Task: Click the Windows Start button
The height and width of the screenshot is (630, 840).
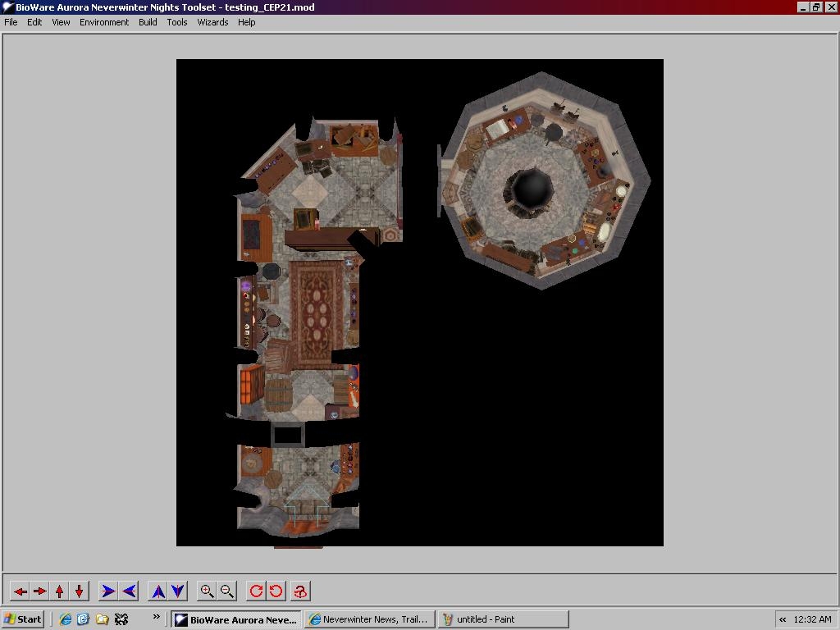Action: [23, 619]
